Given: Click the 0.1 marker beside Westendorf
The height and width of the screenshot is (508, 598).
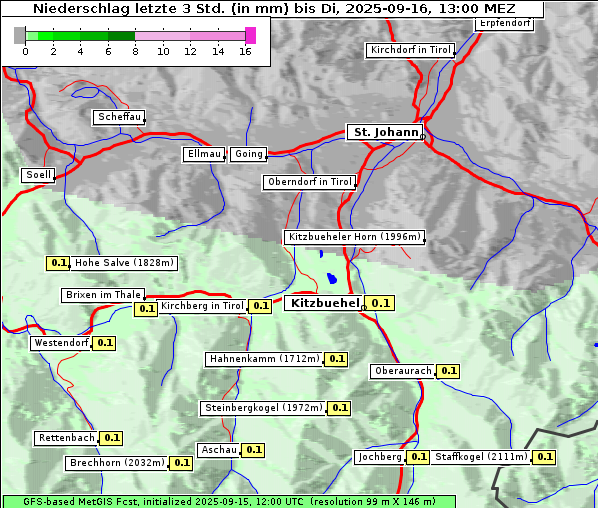Looking at the screenshot, I should pyautogui.click(x=104, y=343).
